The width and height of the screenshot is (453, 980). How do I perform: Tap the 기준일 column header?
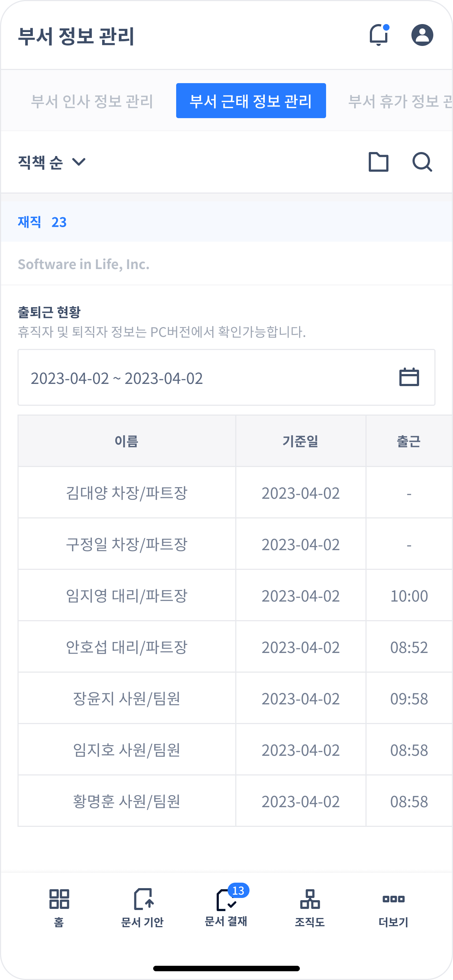coord(301,441)
